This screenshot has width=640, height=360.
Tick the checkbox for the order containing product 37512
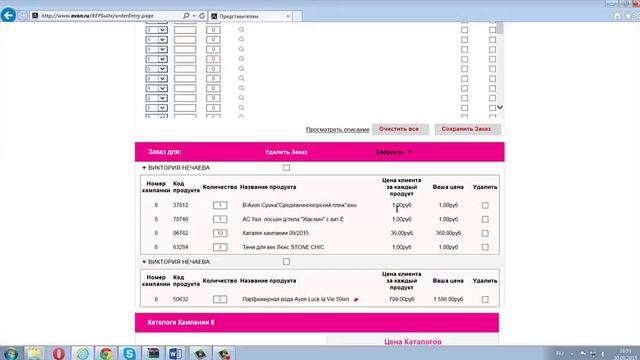(286, 168)
